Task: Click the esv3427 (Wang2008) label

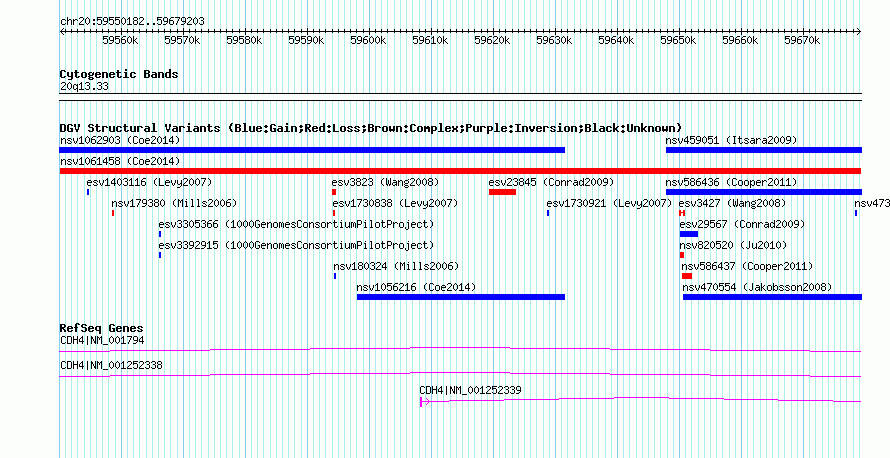Action: click(x=733, y=203)
